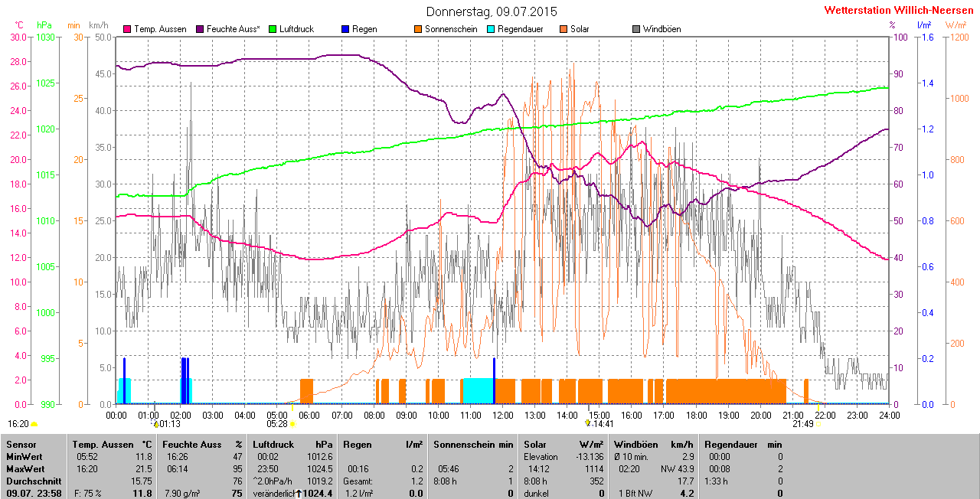Click the km/h axis unit label
This screenshot has height=499, width=980.
pyautogui.click(x=99, y=25)
